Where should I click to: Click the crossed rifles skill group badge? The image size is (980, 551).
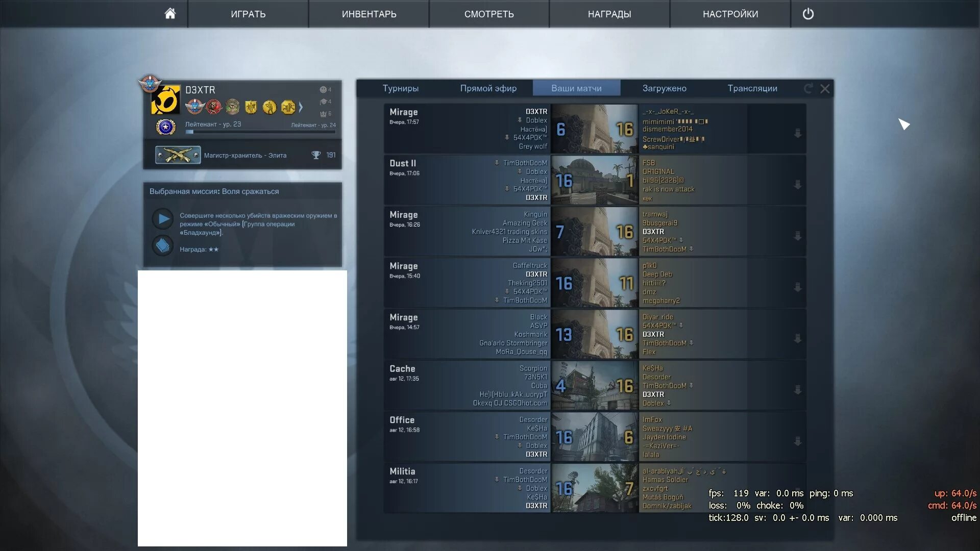[178, 155]
